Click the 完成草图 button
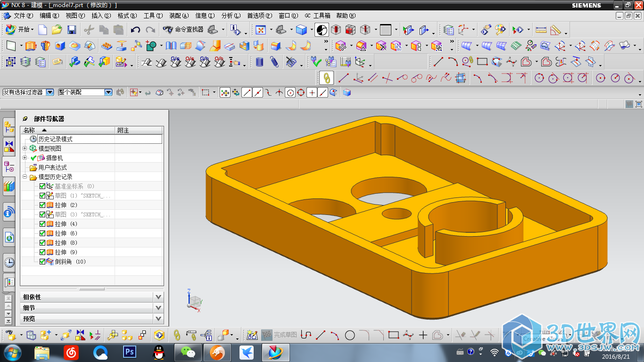644x362 pixels. (x=279, y=335)
